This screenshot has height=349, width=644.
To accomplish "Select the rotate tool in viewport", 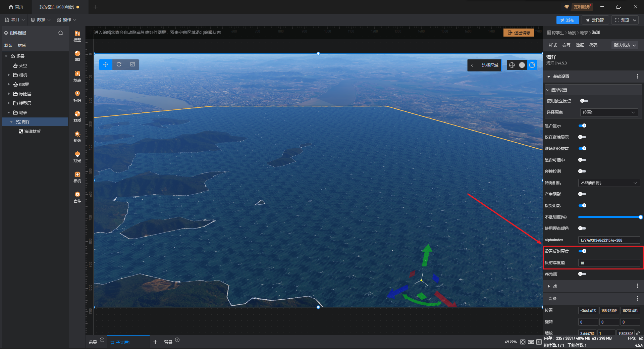I will click(x=119, y=64).
